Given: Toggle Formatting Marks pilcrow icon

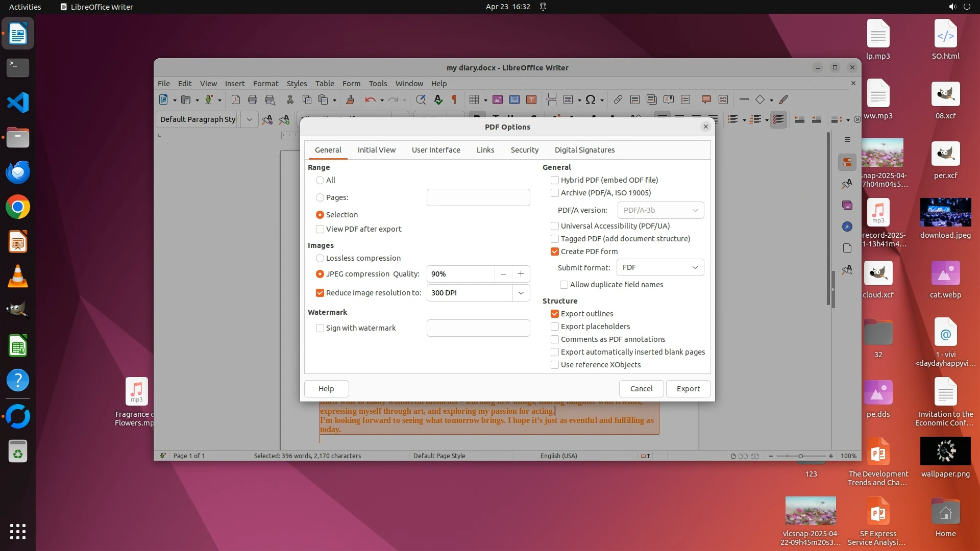Looking at the screenshot, I should [454, 100].
